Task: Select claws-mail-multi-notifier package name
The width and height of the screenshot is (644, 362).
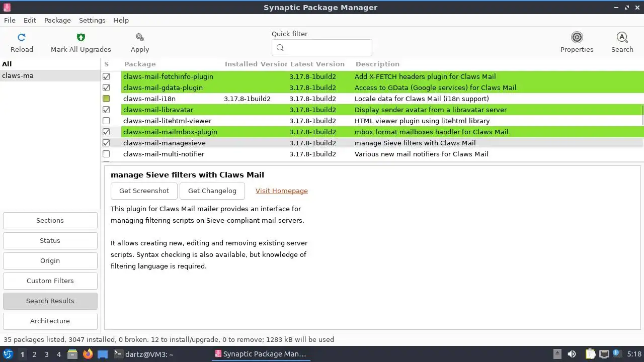Action: pyautogui.click(x=164, y=154)
